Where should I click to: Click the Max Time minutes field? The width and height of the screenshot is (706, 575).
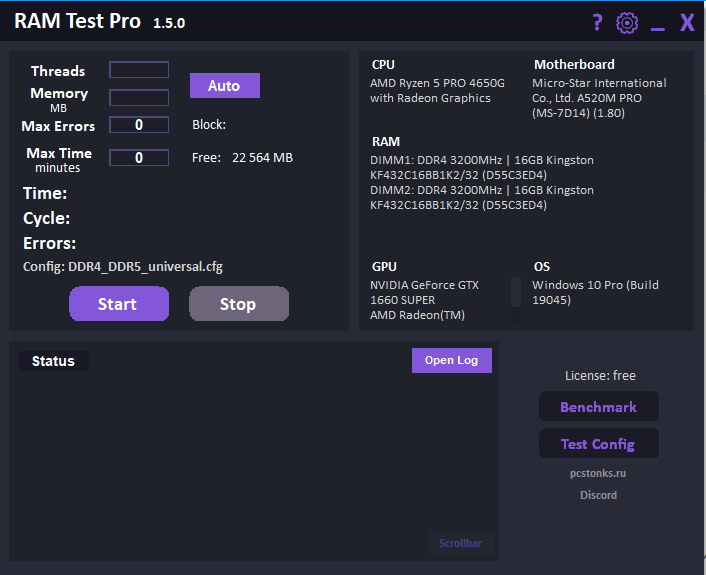tap(139, 157)
